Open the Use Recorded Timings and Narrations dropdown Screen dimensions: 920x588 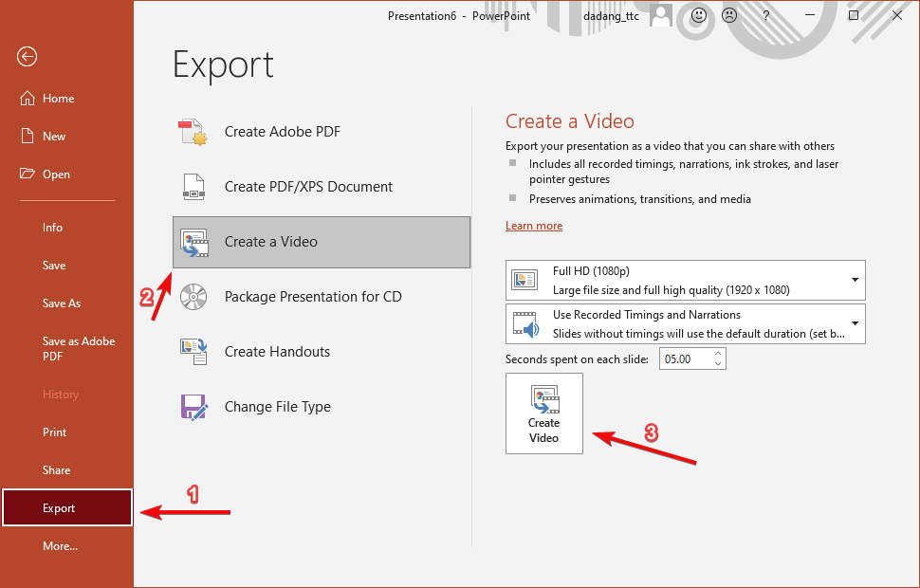[856, 323]
